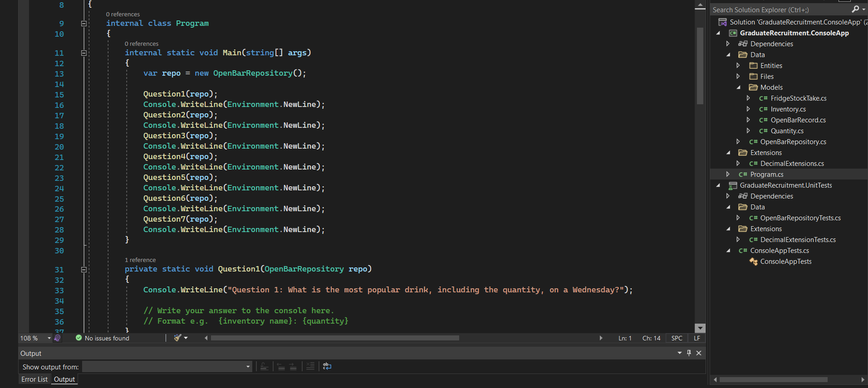Click the purple IntelliCode icon beside zoom
Viewport: 868px width, 388px height.
click(57, 338)
